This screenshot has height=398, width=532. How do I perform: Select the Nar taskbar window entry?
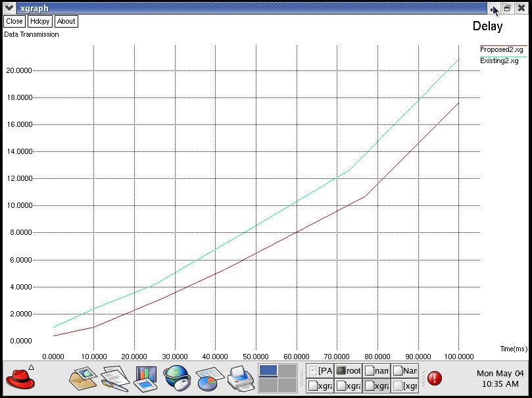(x=405, y=371)
